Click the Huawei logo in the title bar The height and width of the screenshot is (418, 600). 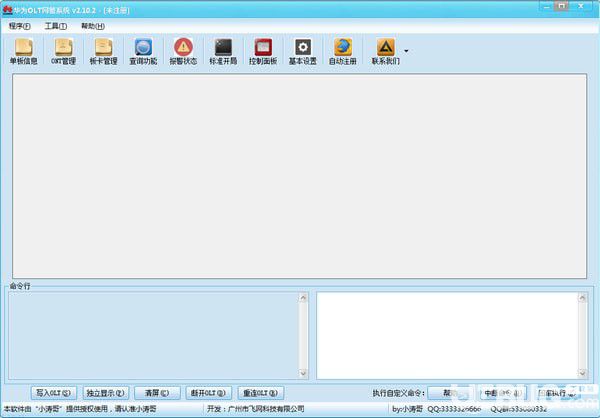[x=7, y=10]
